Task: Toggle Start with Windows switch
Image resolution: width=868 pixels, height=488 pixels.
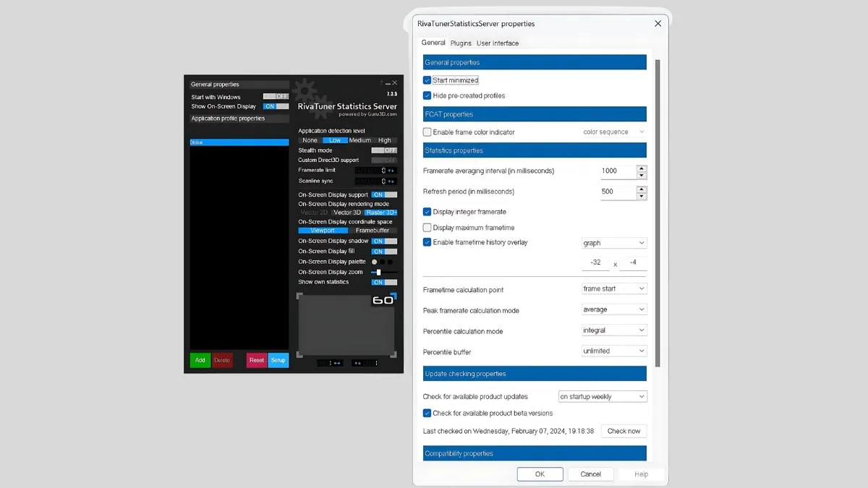Action: click(x=276, y=96)
